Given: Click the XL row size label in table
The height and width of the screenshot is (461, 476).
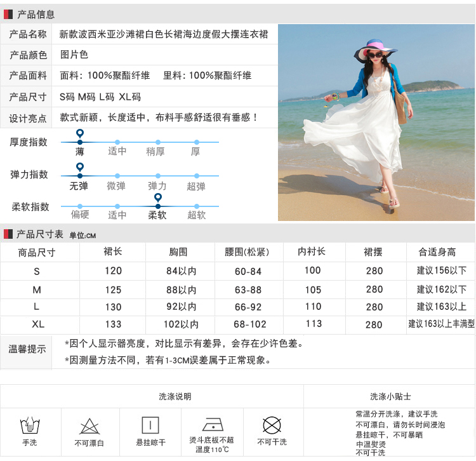Looking at the screenshot, I should coord(37,324).
